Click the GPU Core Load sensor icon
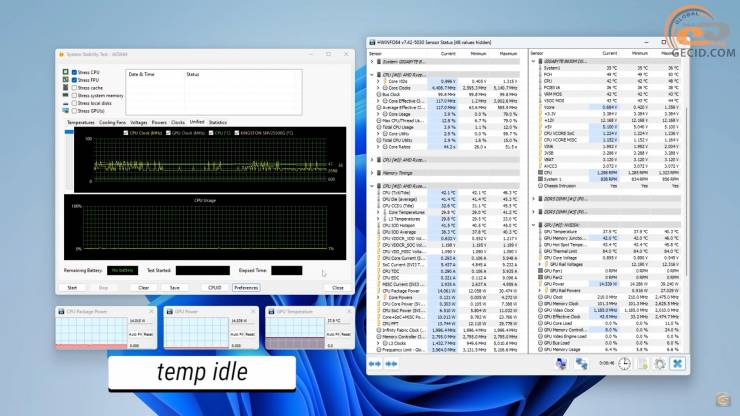The image size is (740, 416). click(x=540, y=323)
